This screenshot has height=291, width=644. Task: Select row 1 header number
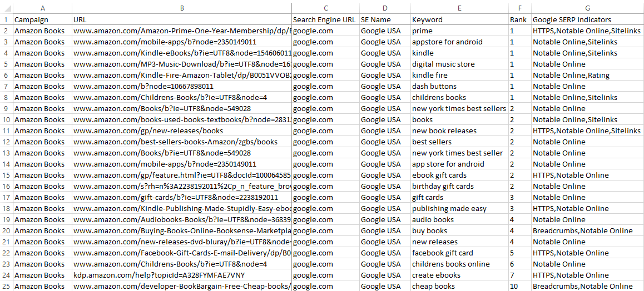coord(7,19)
